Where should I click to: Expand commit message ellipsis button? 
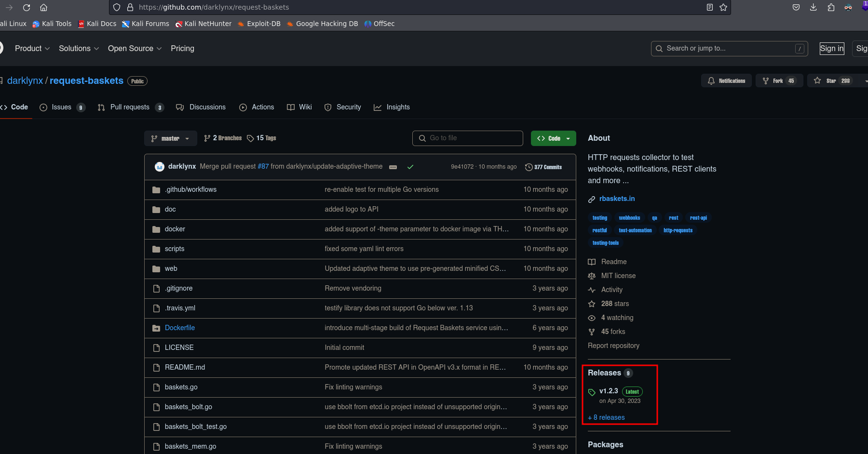[393, 167]
